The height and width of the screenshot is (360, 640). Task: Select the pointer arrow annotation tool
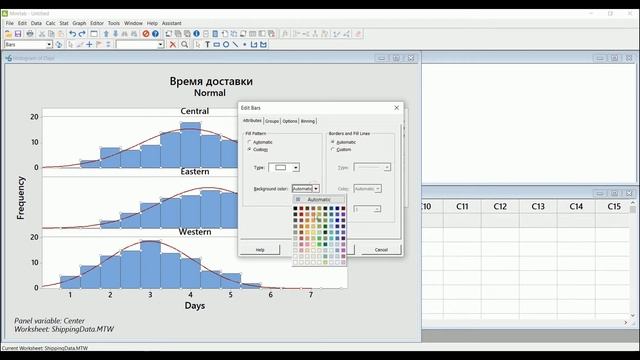click(198, 44)
